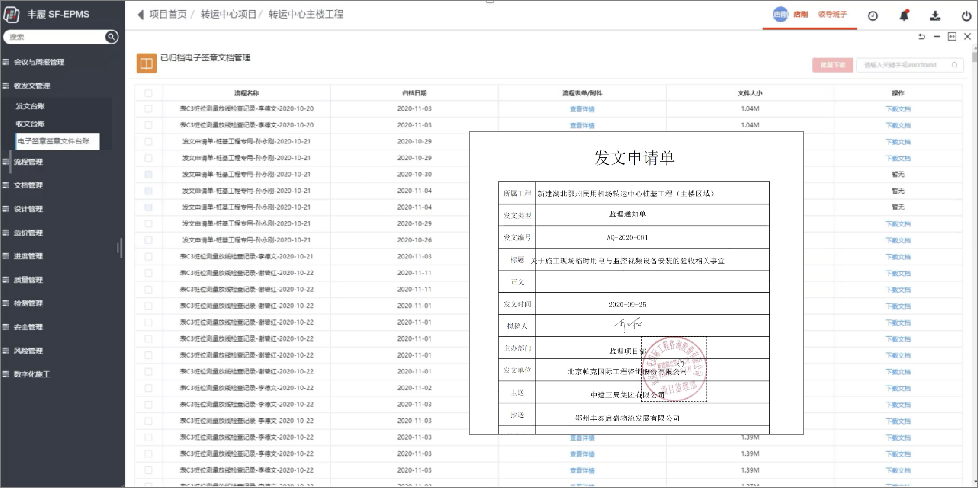Expand 数字化施工 sidebar section
The image size is (978, 489).
tap(38, 374)
